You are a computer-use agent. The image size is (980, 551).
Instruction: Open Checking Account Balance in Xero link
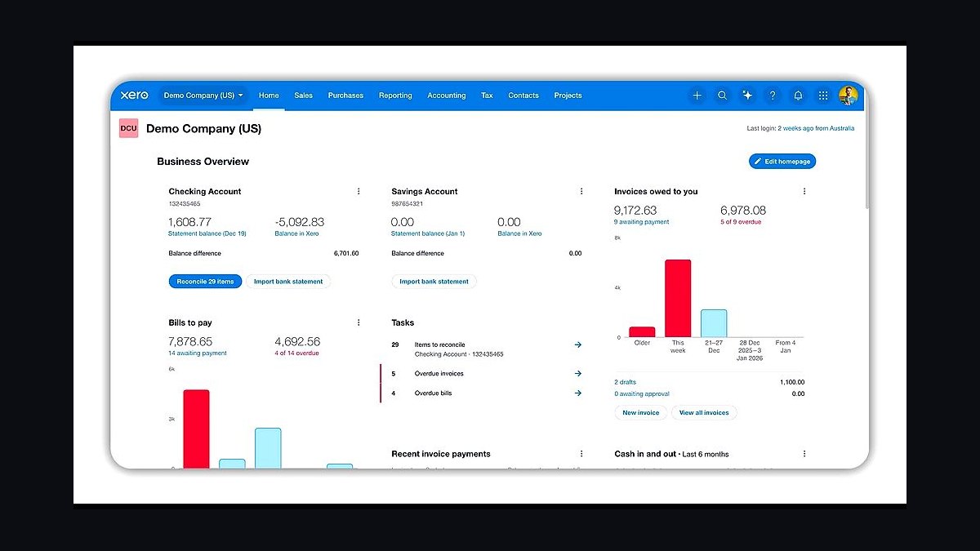[297, 233]
